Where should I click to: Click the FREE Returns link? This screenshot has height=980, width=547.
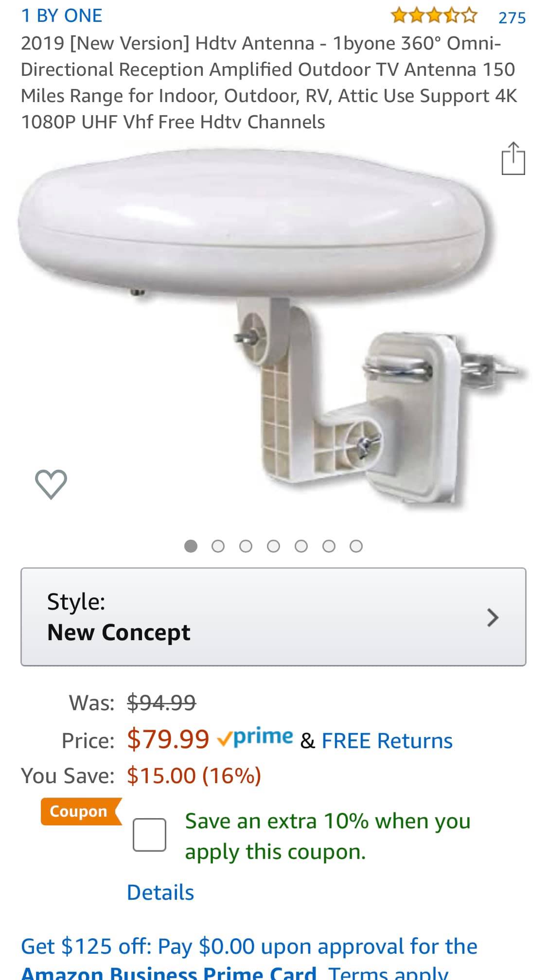pyautogui.click(x=387, y=741)
